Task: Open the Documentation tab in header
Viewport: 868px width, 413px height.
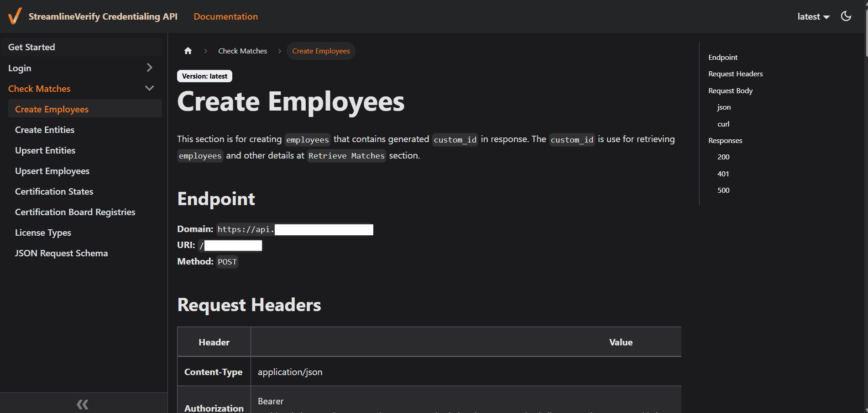Action: (x=225, y=16)
